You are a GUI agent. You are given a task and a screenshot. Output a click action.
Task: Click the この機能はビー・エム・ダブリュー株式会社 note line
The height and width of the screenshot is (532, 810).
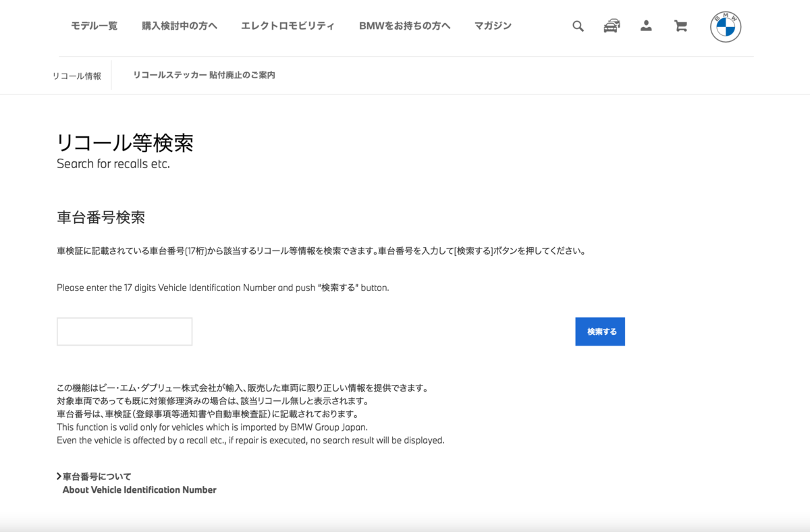click(x=243, y=388)
